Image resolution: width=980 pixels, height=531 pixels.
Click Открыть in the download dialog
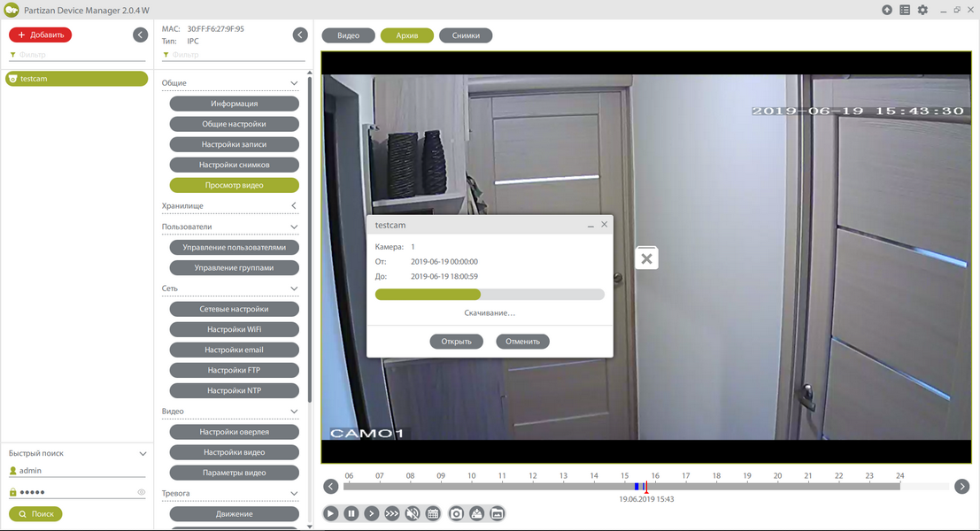pos(456,341)
